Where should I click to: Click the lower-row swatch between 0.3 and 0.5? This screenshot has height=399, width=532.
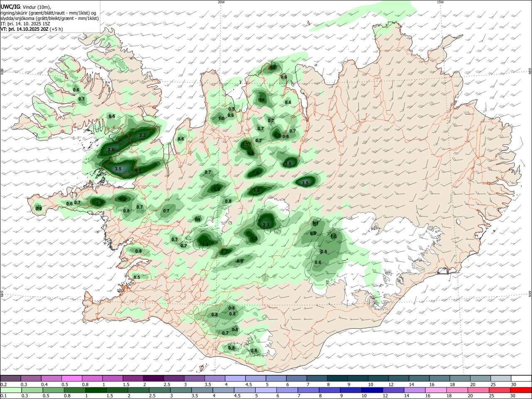(32, 390)
